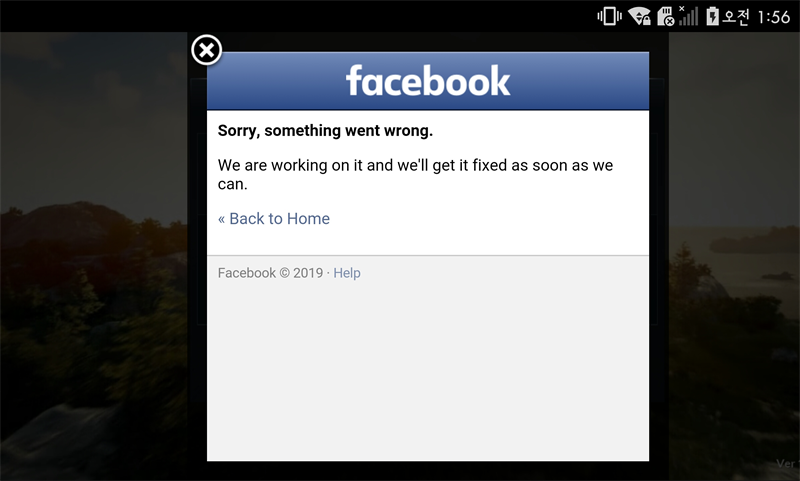
Task: Follow the Back to Home link
Action: click(274, 218)
